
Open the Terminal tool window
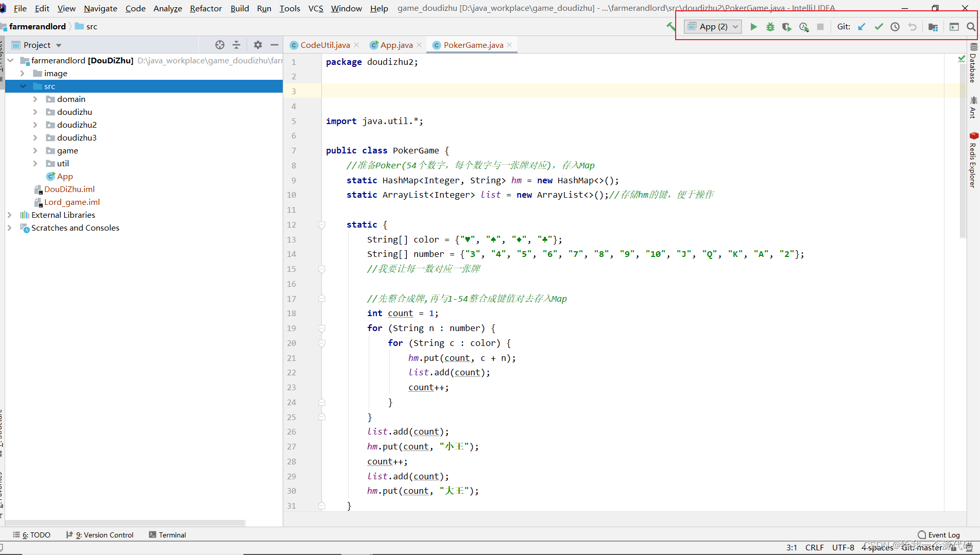(x=167, y=535)
